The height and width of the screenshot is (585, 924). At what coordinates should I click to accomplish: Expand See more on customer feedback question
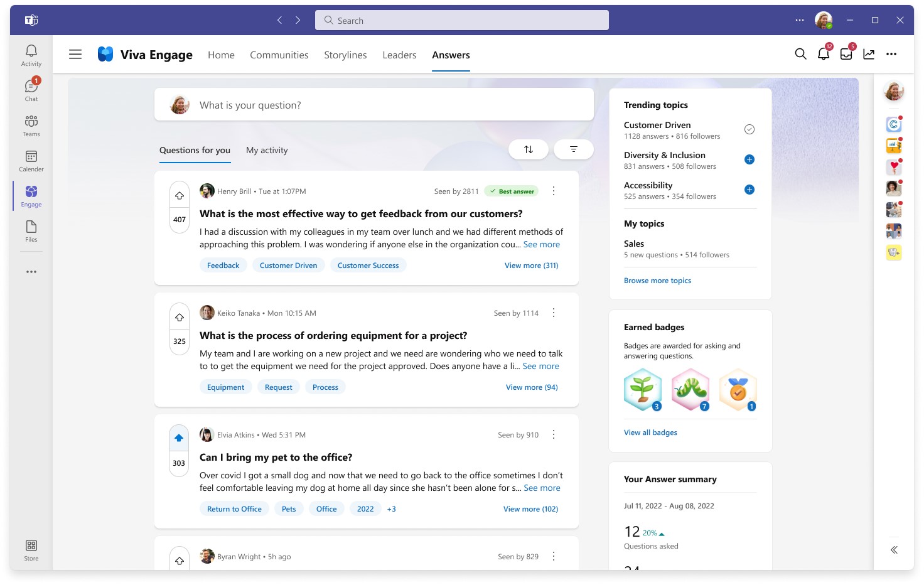pyautogui.click(x=542, y=244)
